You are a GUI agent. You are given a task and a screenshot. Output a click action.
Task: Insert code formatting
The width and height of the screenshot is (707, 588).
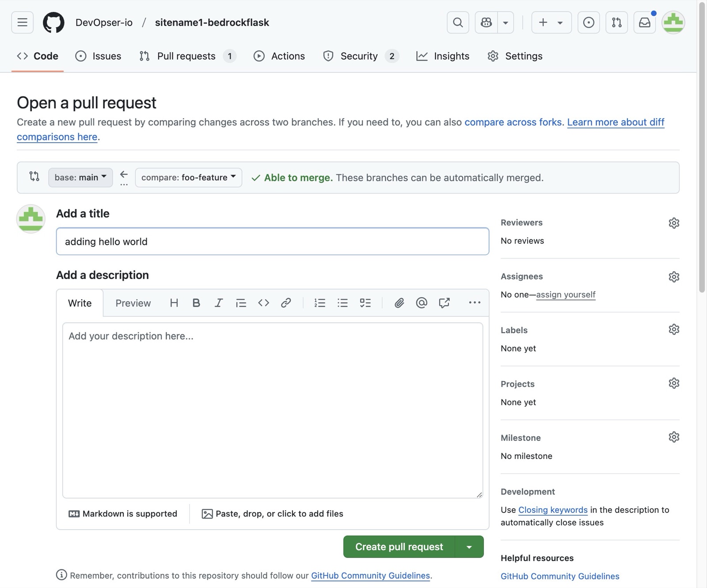[x=263, y=303]
